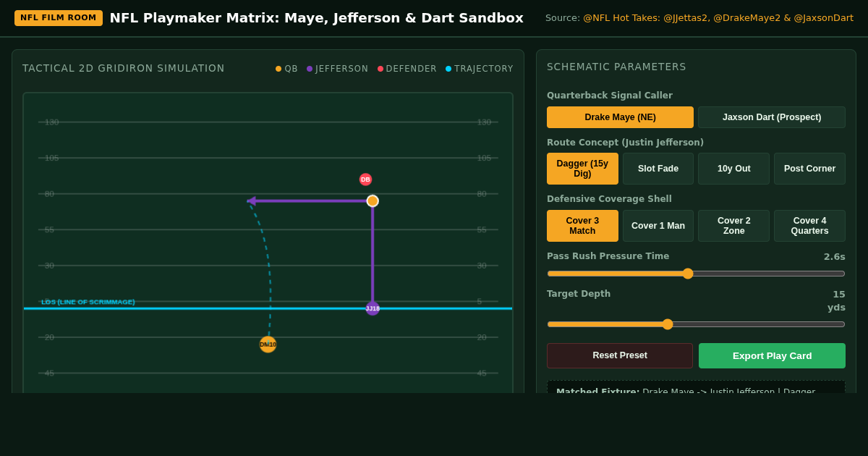Click the Defensive Coverage Shell label
The height and width of the screenshot is (456, 868).
tap(609, 199)
